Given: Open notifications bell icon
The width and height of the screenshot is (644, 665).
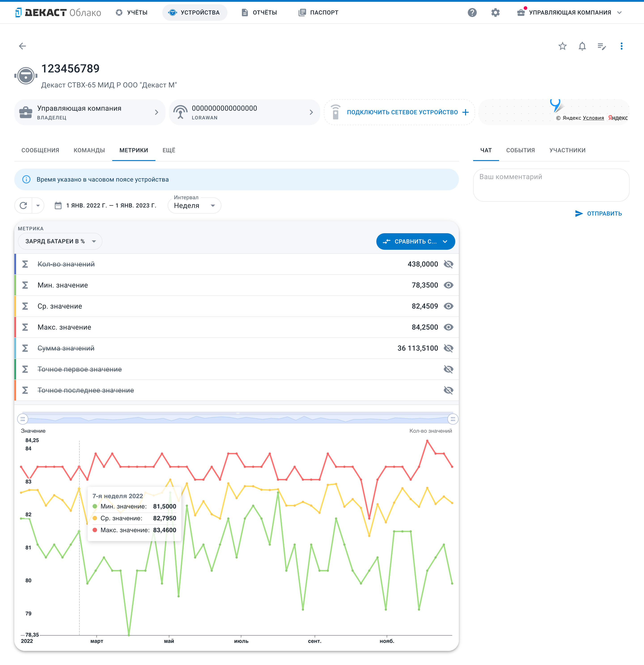Looking at the screenshot, I should (x=582, y=46).
